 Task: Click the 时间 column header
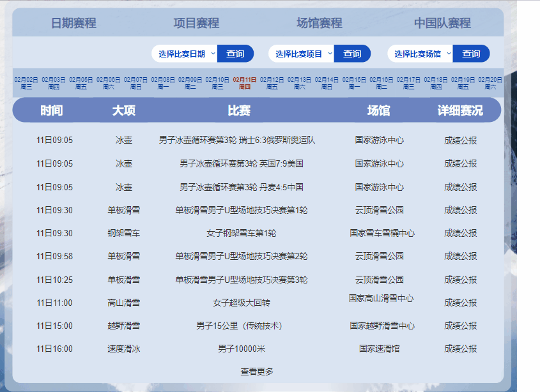click(52, 110)
